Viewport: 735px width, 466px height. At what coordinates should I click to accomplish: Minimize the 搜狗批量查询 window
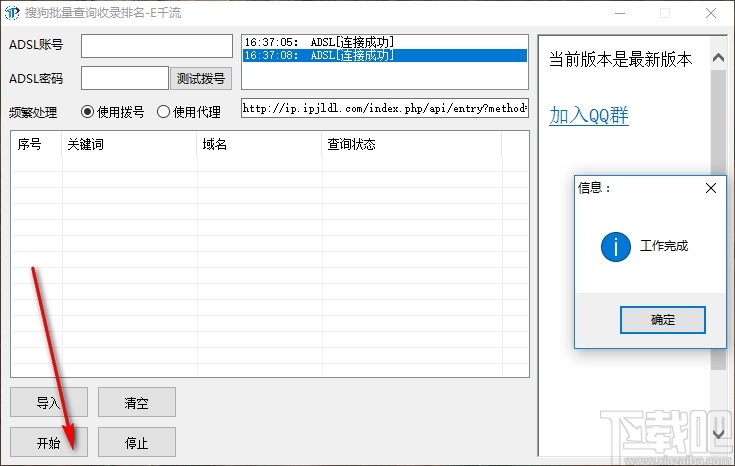point(620,13)
